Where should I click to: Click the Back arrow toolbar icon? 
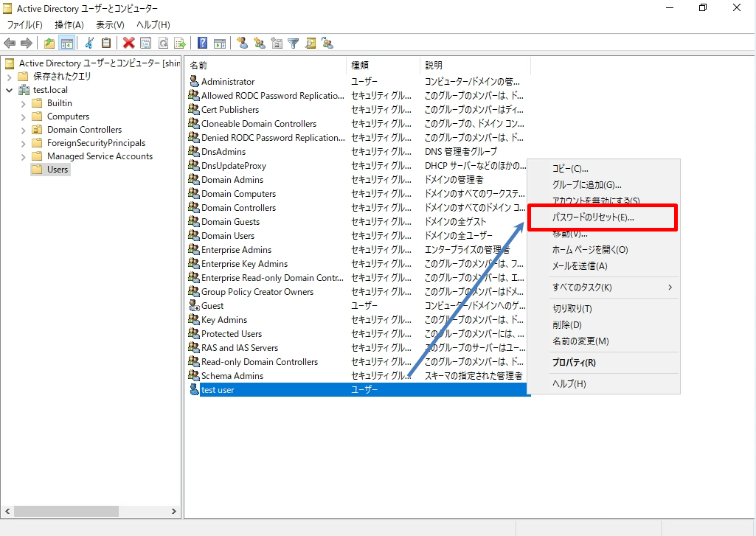(9, 43)
